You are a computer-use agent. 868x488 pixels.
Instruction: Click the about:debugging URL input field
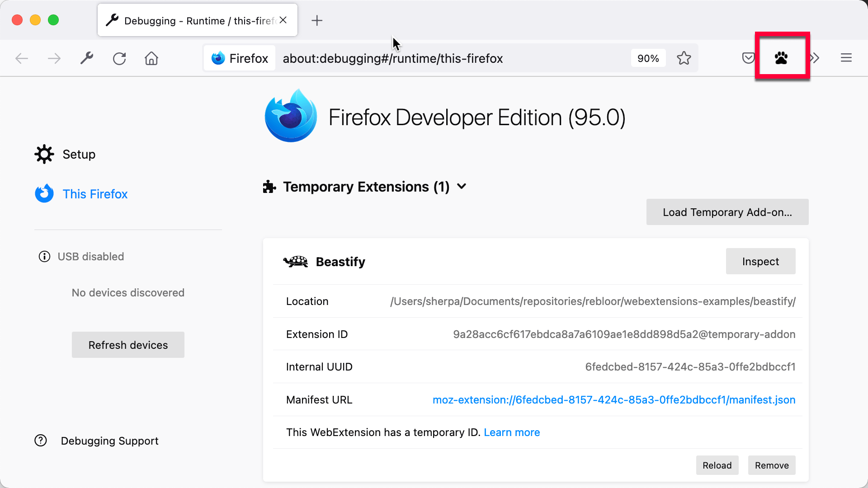click(392, 58)
